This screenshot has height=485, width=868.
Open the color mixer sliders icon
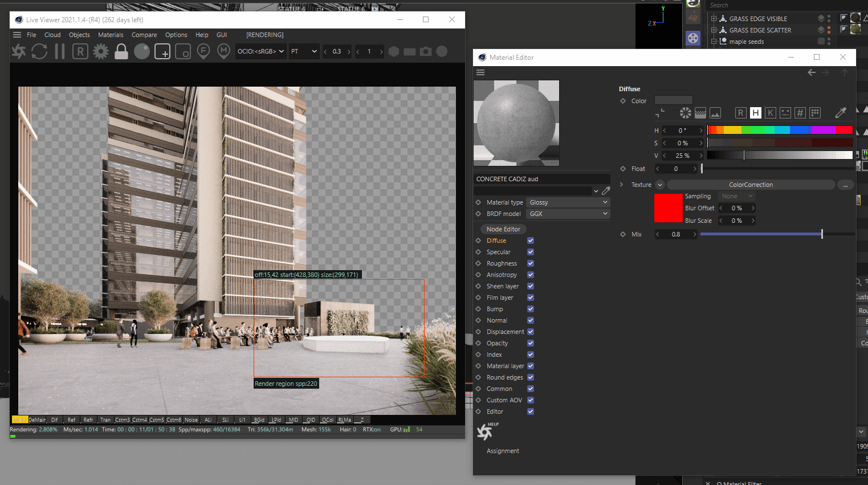(785, 113)
